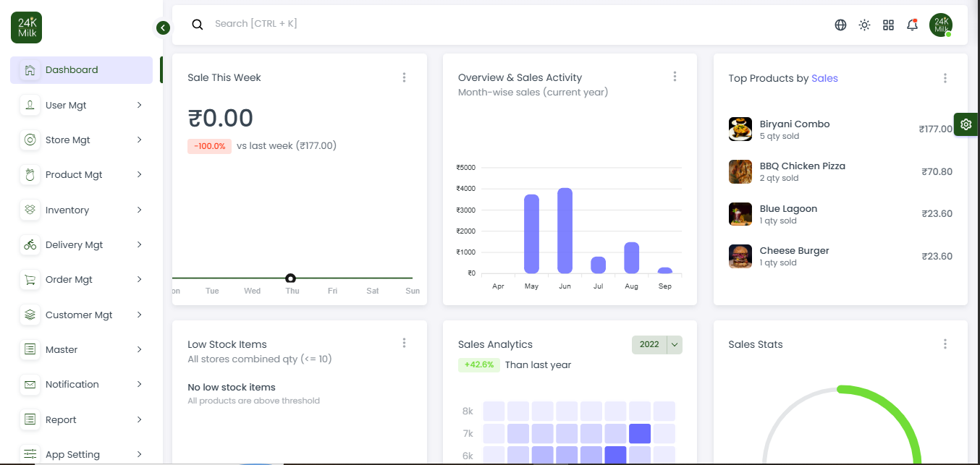Image resolution: width=980 pixels, height=465 pixels.
Task: Click the ₹177.00 Biryani Combo amount
Action: click(x=936, y=129)
